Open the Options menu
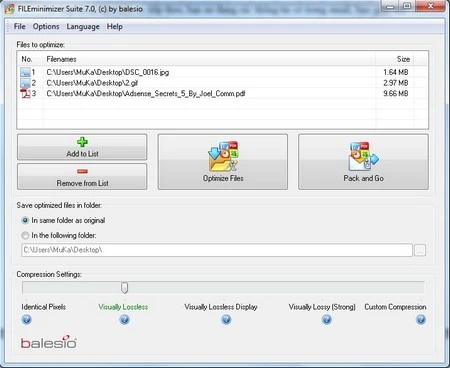450x368 pixels. click(x=46, y=26)
